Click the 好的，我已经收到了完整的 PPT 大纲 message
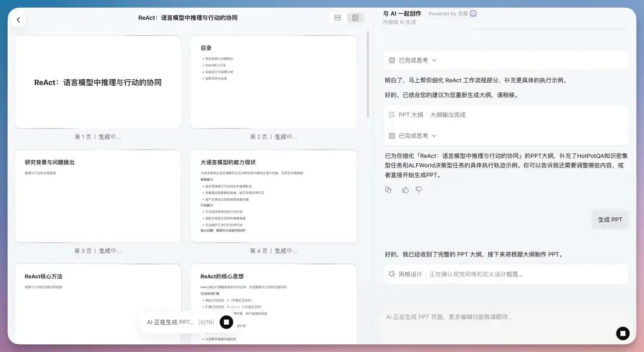This screenshot has width=644, height=352. click(475, 254)
